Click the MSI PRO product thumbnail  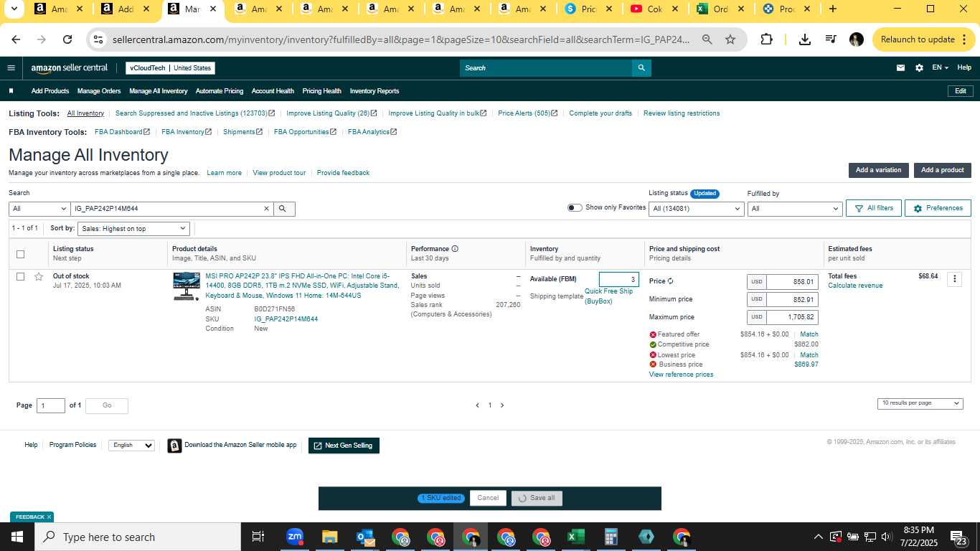coord(187,286)
